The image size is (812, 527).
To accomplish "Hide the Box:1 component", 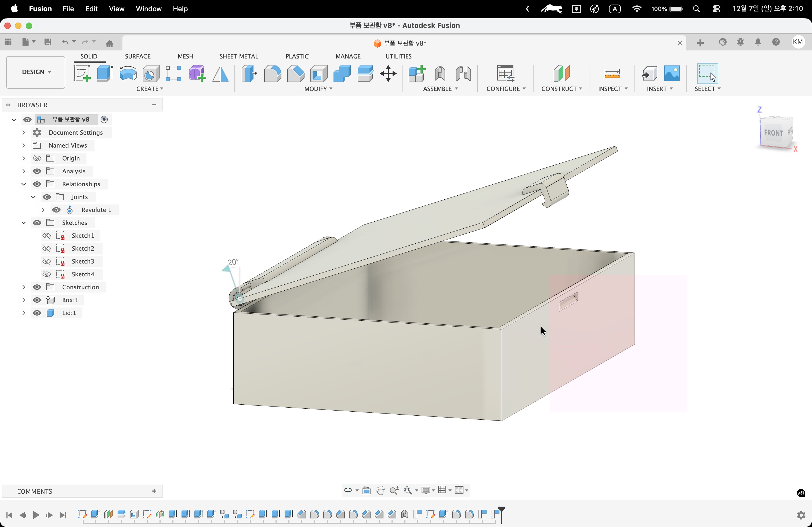I will pos(37,300).
